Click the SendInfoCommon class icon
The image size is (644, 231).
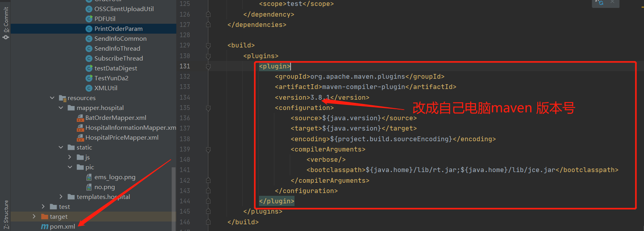[89, 38]
